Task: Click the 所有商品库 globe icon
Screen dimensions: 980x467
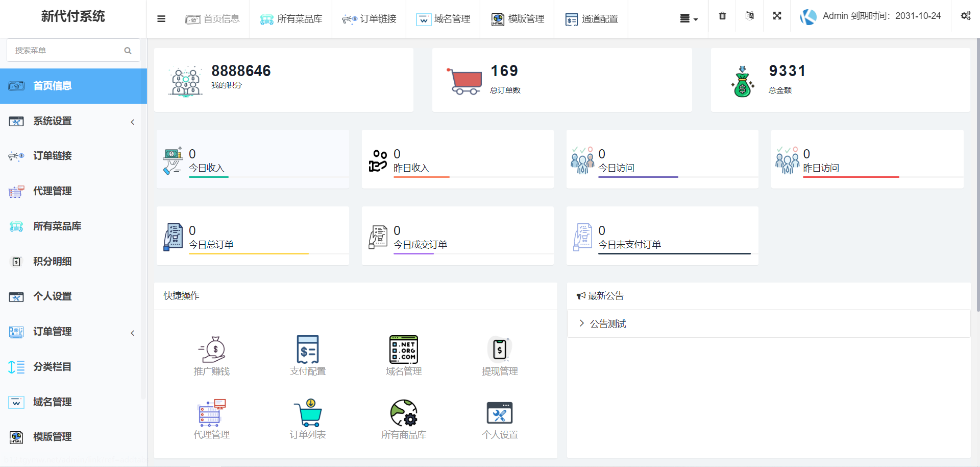Action: (404, 413)
